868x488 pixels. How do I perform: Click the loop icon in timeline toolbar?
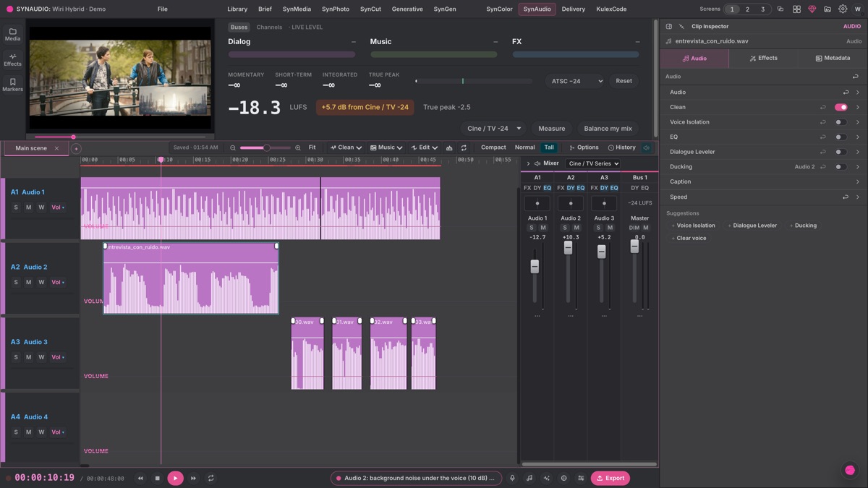[464, 147]
